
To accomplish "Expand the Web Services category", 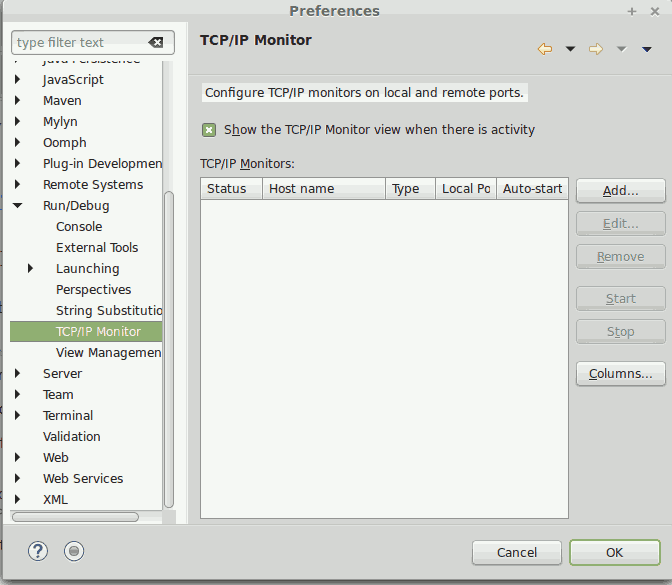I will tap(18, 479).
